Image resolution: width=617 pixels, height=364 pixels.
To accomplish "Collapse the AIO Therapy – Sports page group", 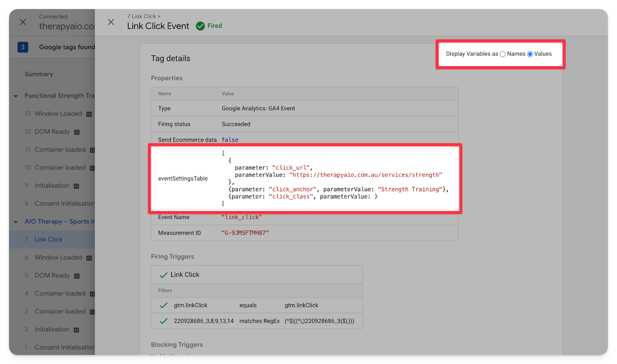I will (x=16, y=222).
